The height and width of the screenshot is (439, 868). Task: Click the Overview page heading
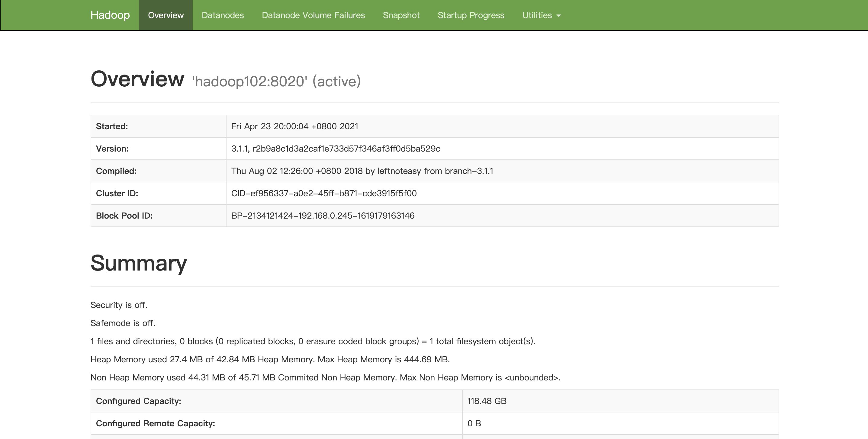coord(137,79)
